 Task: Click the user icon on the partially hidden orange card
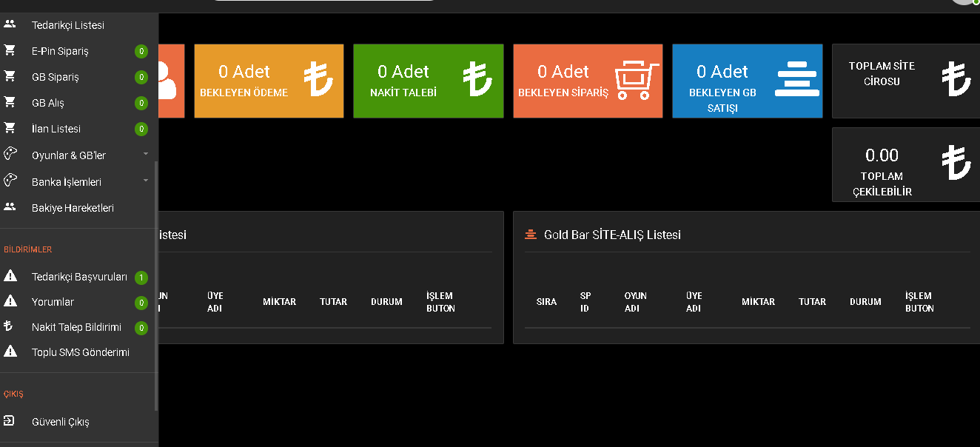168,80
